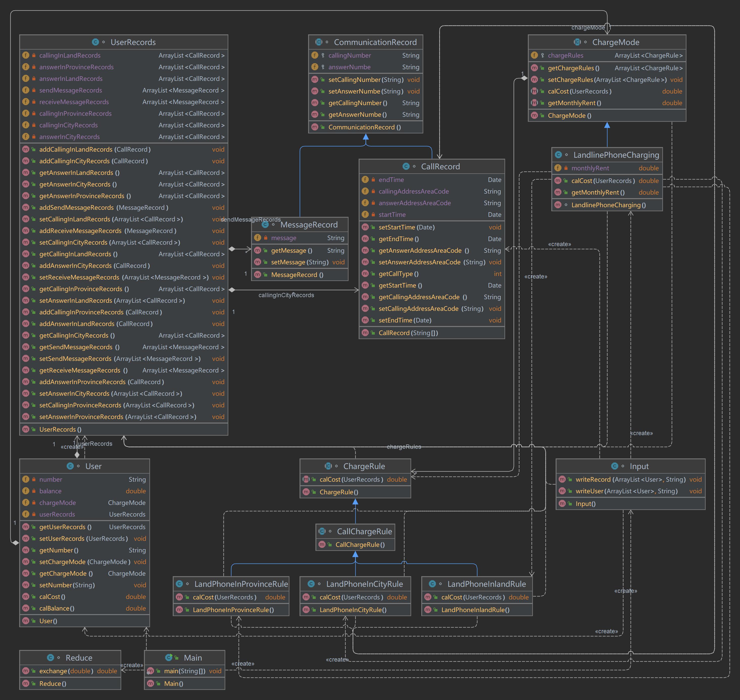Select setChargeRules method in ChargeMode
The height and width of the screenshot is (700, 740).
[607, 80]
